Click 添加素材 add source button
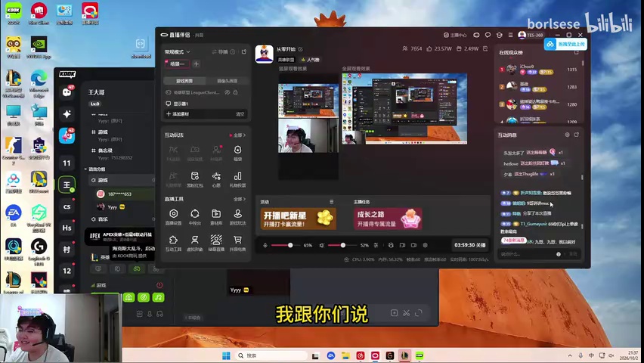The height and width of the screenshot is (363, 644). [x=178, y=114]
